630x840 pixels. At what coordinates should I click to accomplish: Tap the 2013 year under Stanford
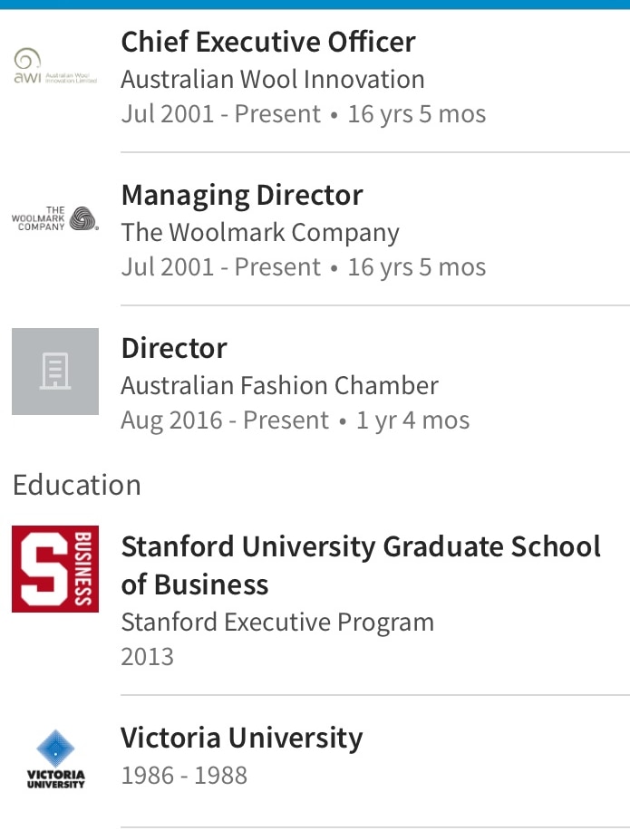(148, 656)
